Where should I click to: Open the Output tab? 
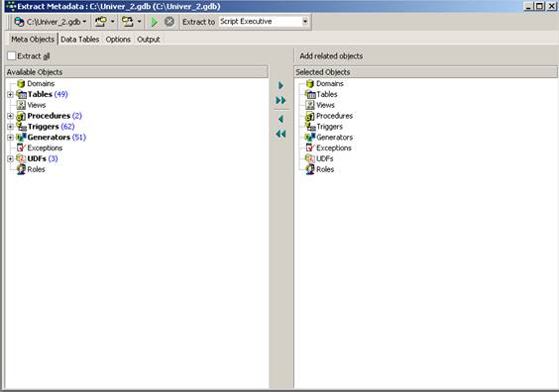tap(149, 40)
